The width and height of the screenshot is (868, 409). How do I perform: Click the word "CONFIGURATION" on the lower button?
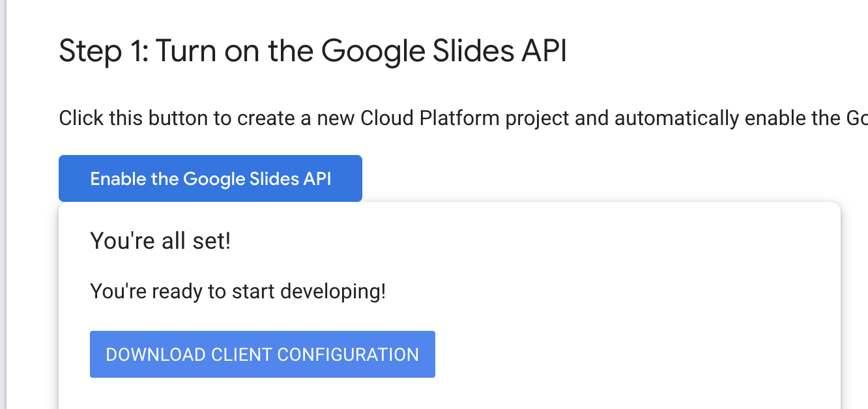coord(348,354)
